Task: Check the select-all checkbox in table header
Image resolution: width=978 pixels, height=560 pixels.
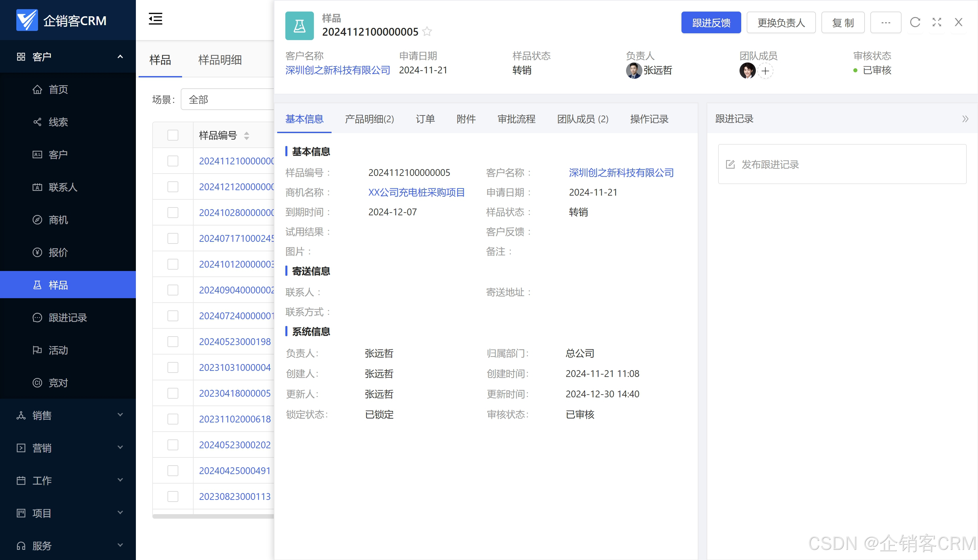Action: tap(173, 135)
